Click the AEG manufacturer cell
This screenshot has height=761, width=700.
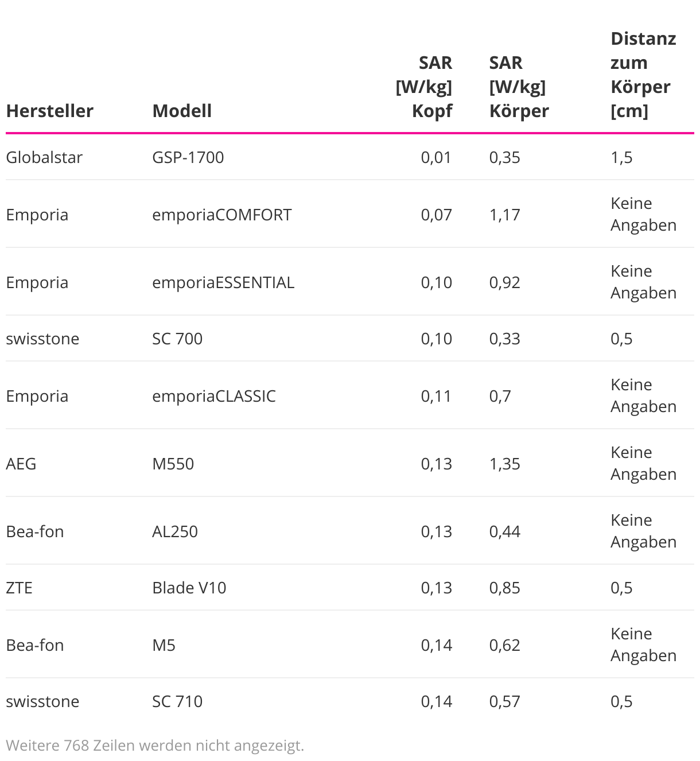pos(21,464)
